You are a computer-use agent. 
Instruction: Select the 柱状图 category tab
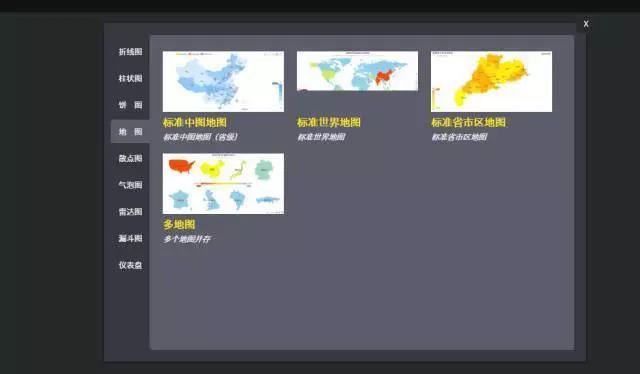[130, 78]
